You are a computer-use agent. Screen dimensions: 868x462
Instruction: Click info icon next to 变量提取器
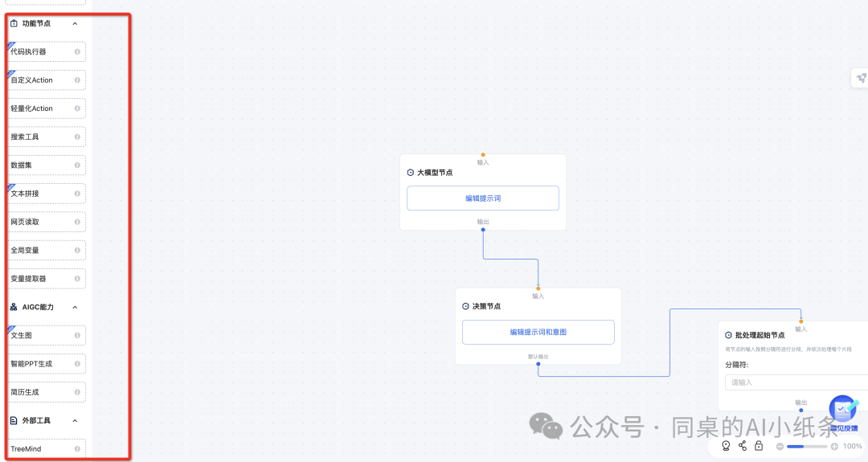pyautogui.click(x=77, y=279)
